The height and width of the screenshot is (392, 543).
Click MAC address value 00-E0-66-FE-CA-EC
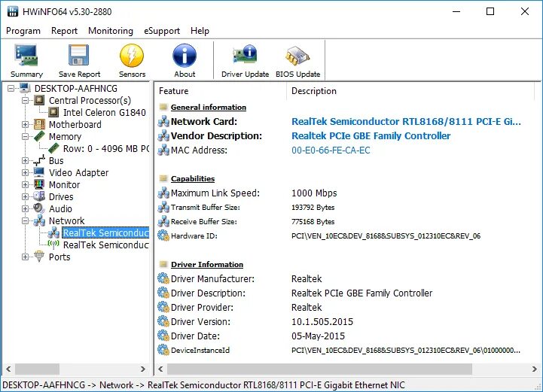[x=331, y=150]
